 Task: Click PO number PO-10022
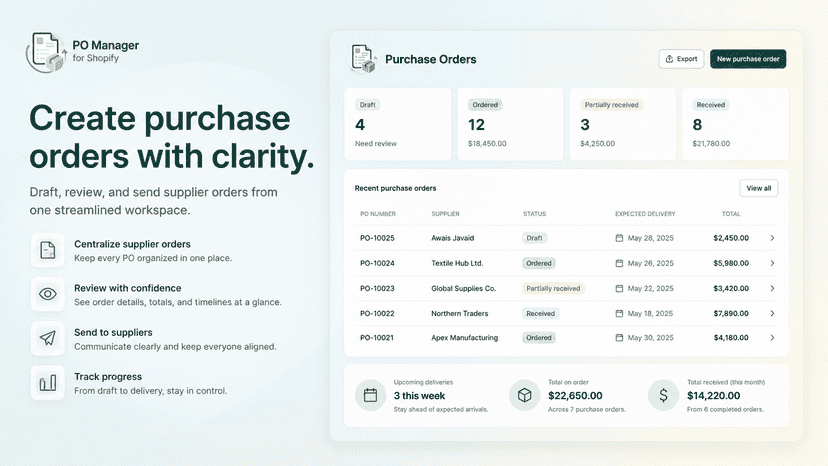(x=377, y=313)
